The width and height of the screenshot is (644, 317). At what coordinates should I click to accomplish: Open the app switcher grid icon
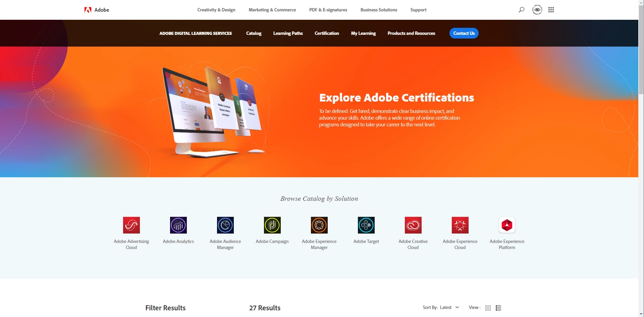tap(551, 10)
